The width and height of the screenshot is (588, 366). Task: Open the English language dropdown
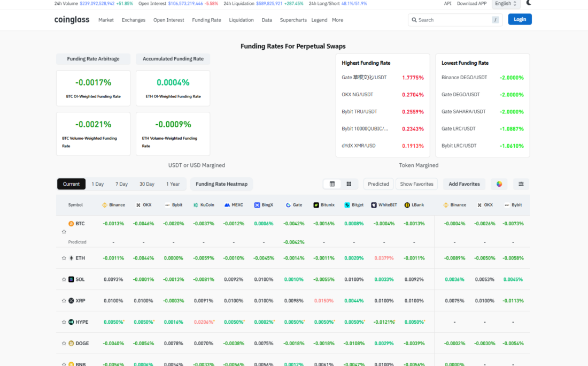click(506, 4)
